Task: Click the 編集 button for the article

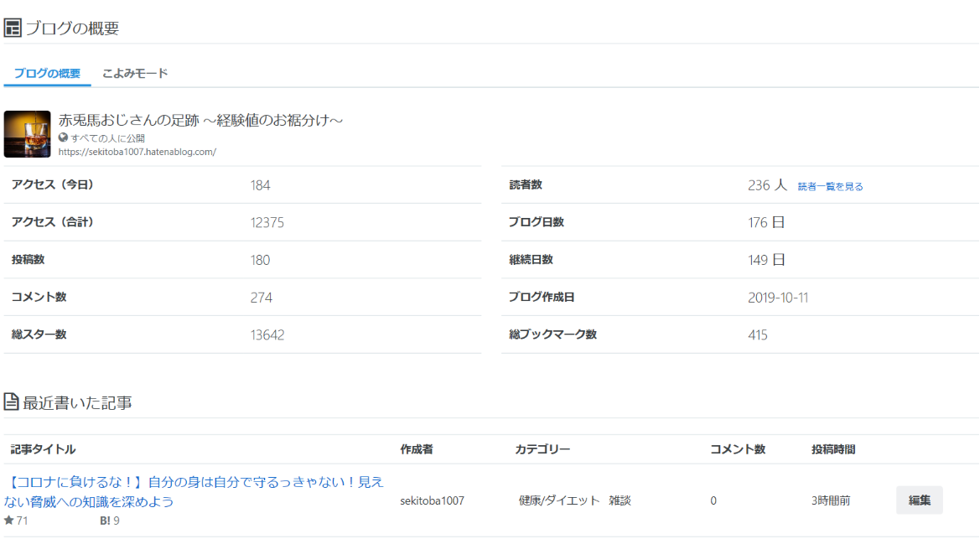Action: click(920, 500)
